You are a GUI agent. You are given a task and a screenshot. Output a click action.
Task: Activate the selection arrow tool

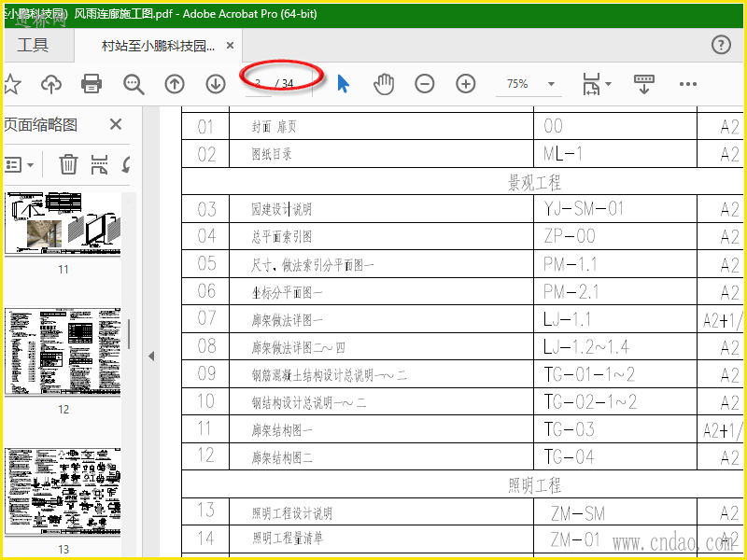tap(343, 84)
